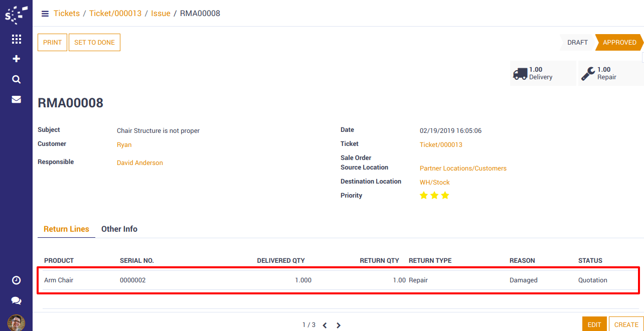Image resolution: width=644 pixels, height=331 pixels.
Task: Open search using magnifier sidebar icon
Action: [x=16, y=79]
